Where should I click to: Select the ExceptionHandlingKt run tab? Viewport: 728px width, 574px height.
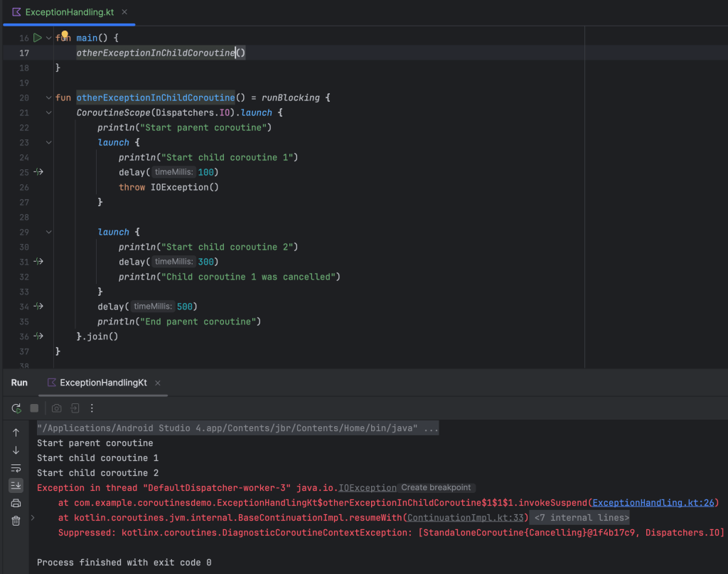(103, 383)
